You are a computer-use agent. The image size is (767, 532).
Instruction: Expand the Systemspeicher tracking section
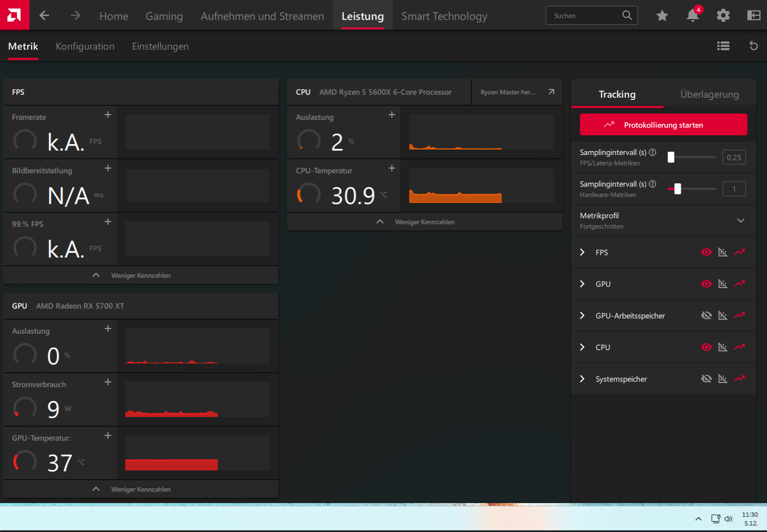(582, 379)
